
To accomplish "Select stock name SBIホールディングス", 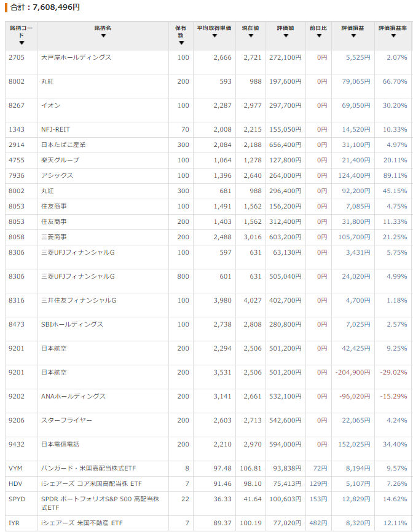I will tap(72, 324).
